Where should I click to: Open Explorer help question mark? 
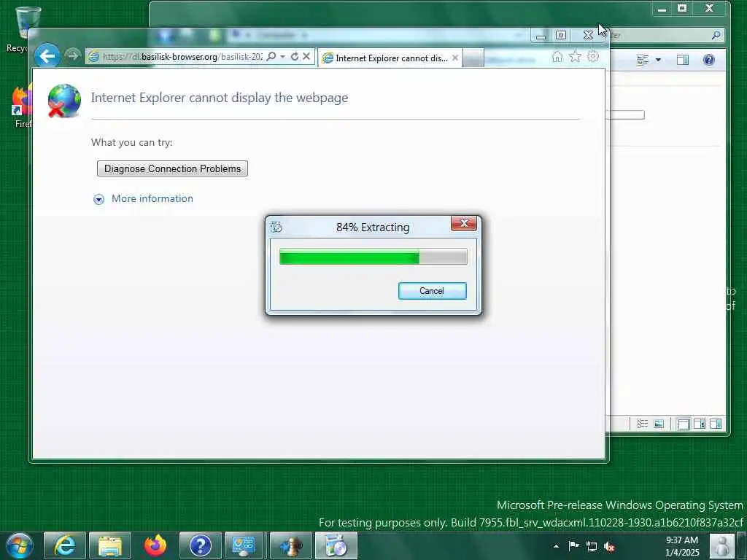click(x=709, y=60)
